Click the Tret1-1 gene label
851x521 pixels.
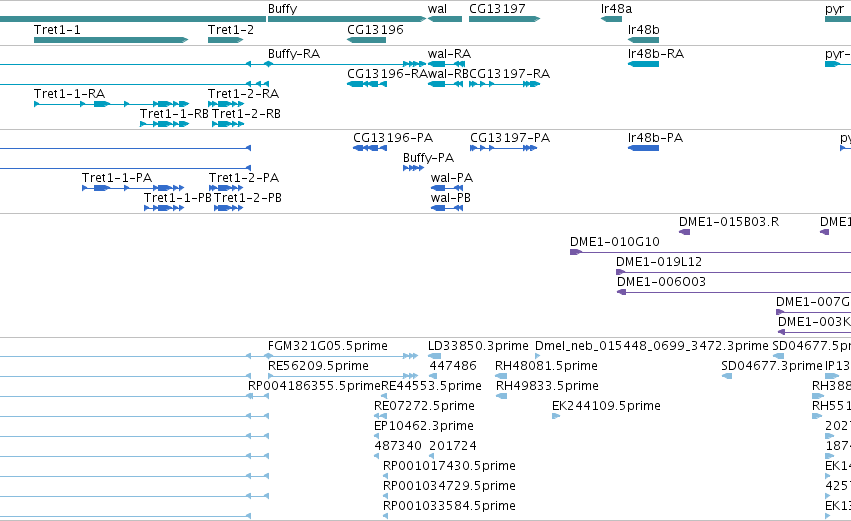[57, 30]
